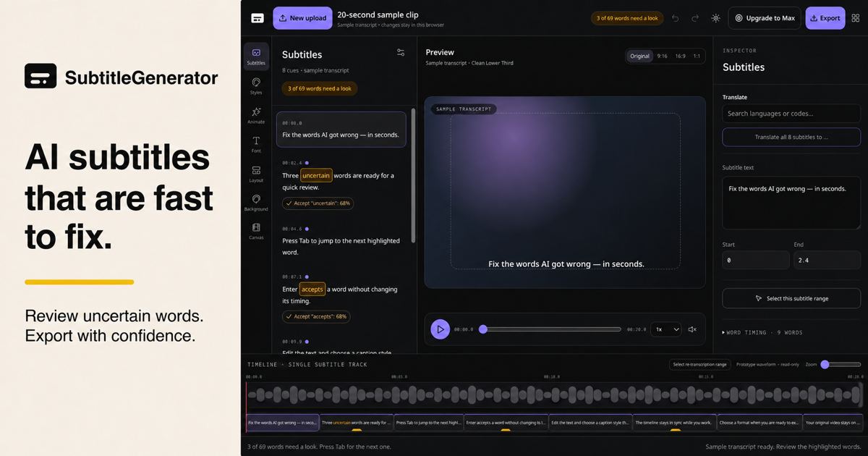868x456 pixels.
Task: Click the SAMPLE TRANSCRIPT tag in the preview
Action: 464,109
